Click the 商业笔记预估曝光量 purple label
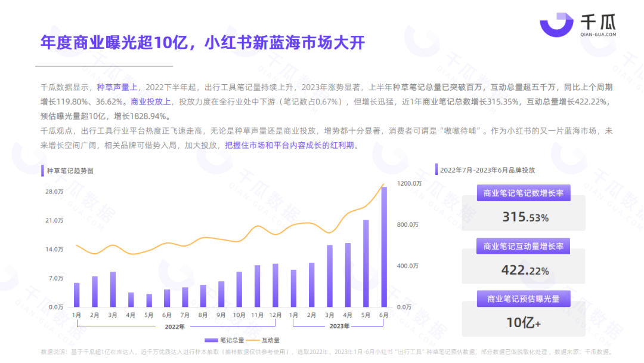 pos(524,299)
